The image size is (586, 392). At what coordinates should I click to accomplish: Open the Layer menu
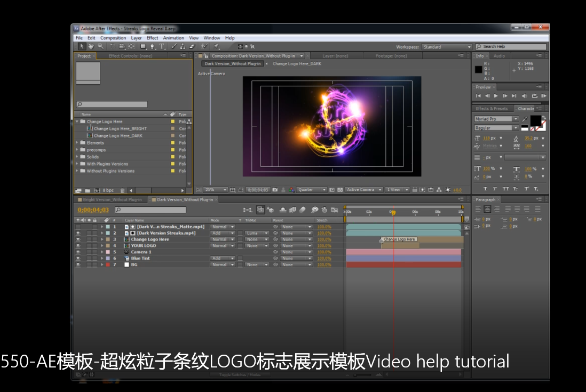pos(137,38)
